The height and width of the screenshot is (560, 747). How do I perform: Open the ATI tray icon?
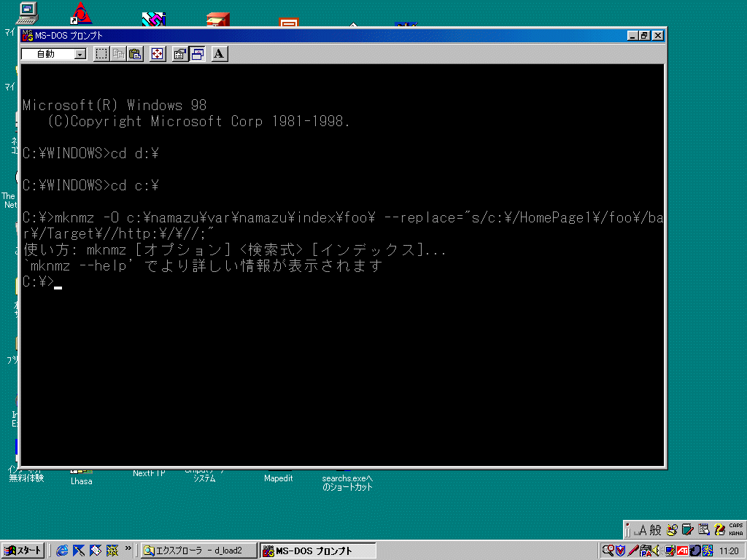pyautogui.click(x=682, y=551)
